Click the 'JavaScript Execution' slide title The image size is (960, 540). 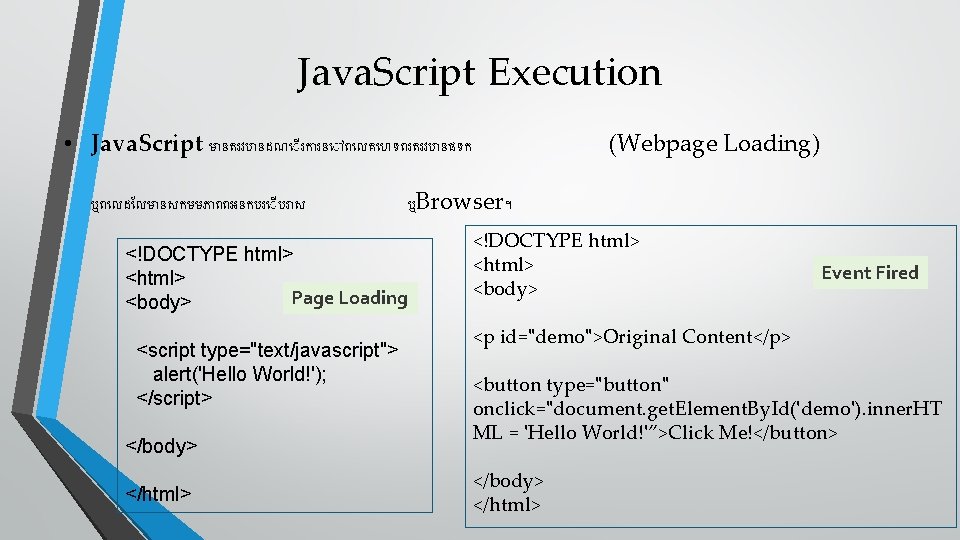(x=479, y=73)
